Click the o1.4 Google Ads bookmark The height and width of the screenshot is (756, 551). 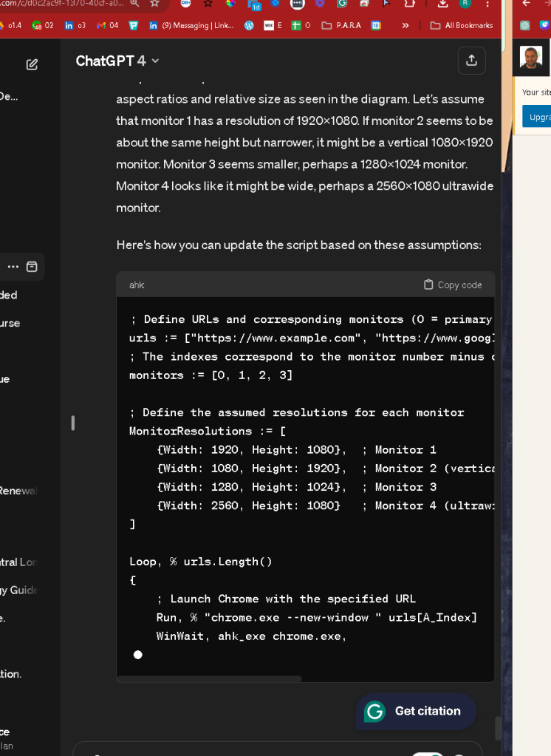point(11,25)
